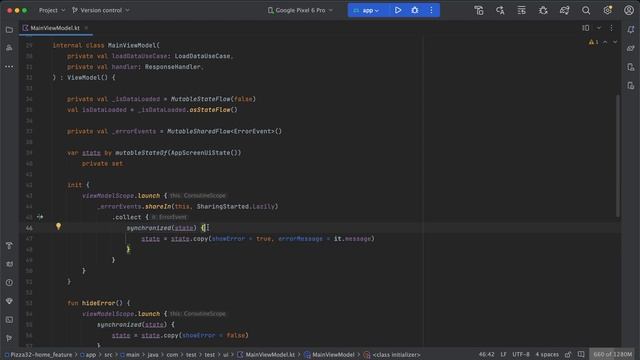Click the MutableSharedFlow text on line 37
This screenshot has height=360, width=640.
198,131
